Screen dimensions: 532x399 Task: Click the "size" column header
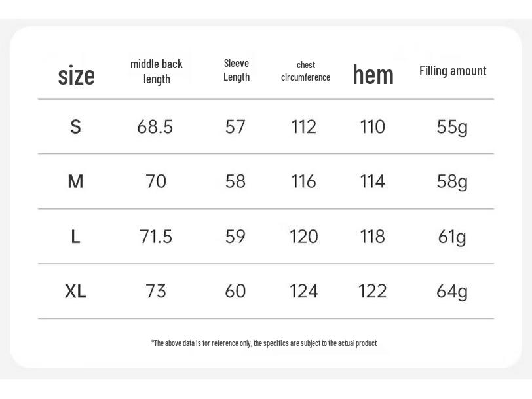pos(76,75)
